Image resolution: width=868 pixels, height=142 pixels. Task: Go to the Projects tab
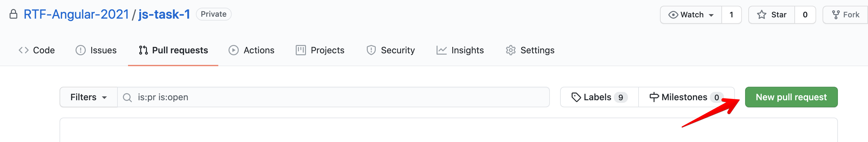click(320, 50)
